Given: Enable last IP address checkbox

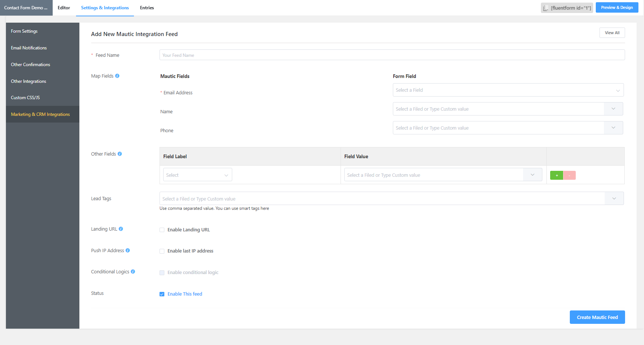Looking at the screenshot, I should point(162,251).
